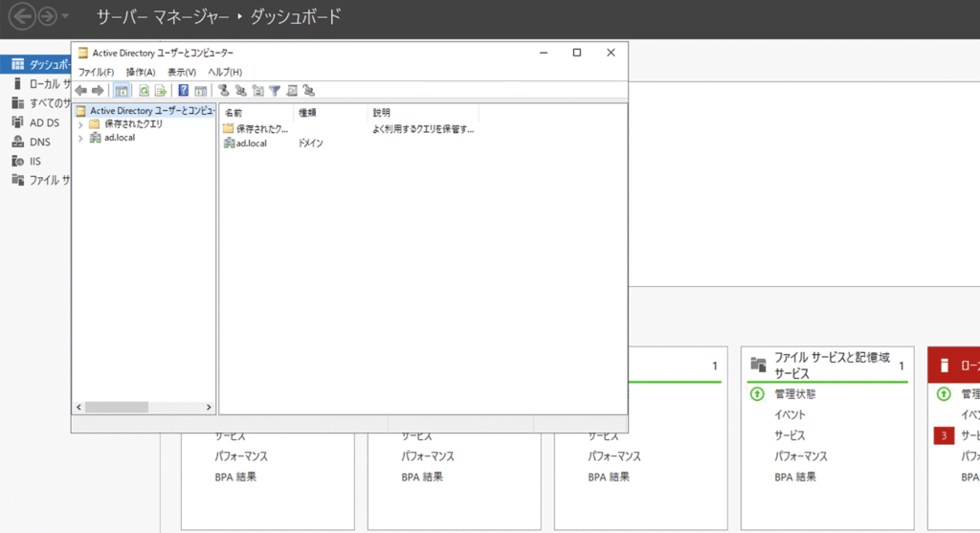Click the よく利用するクエリを保管す... description cell

tap(423, 129)
